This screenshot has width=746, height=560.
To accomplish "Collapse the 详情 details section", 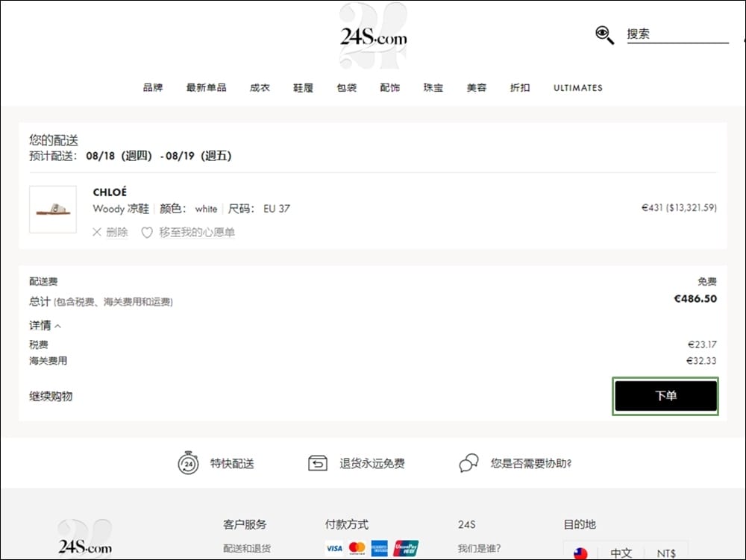I will click(46, 326).
